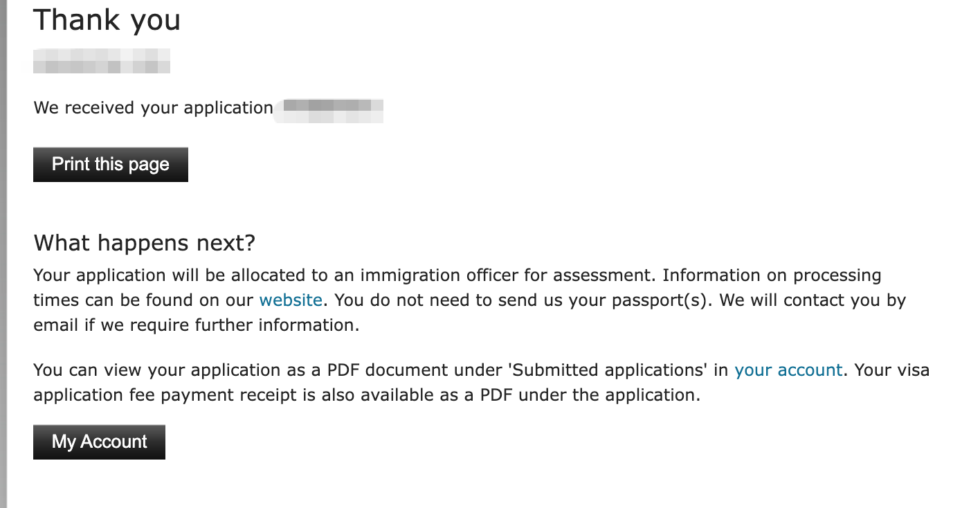
Task: Click the blurred applicant name below Thank you
Action: coord(102,61)
